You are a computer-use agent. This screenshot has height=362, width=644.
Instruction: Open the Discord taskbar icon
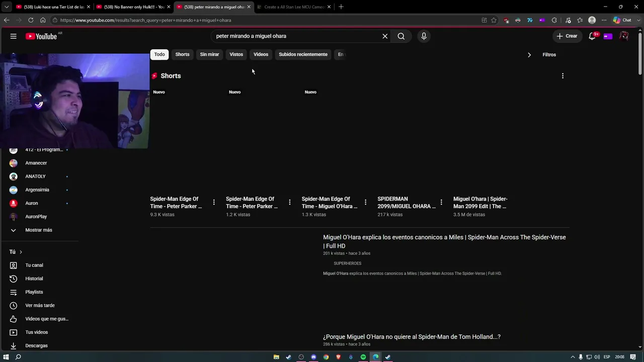(313, 357)
